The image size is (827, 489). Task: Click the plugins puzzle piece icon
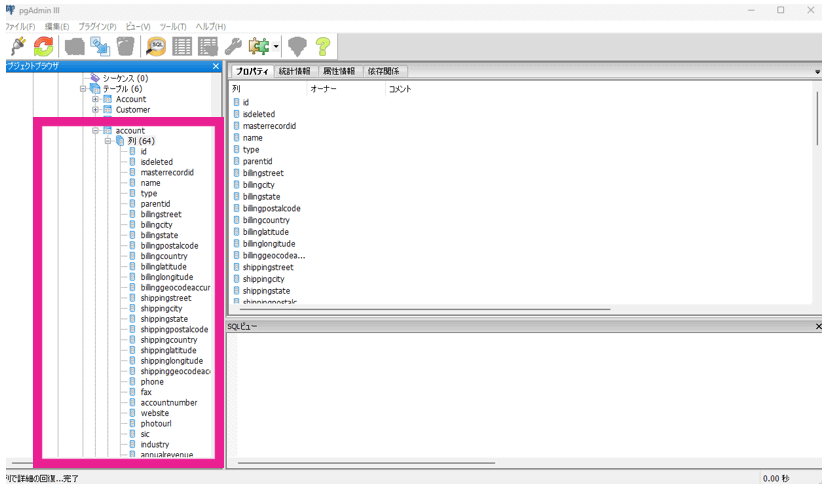pos(258,46)
